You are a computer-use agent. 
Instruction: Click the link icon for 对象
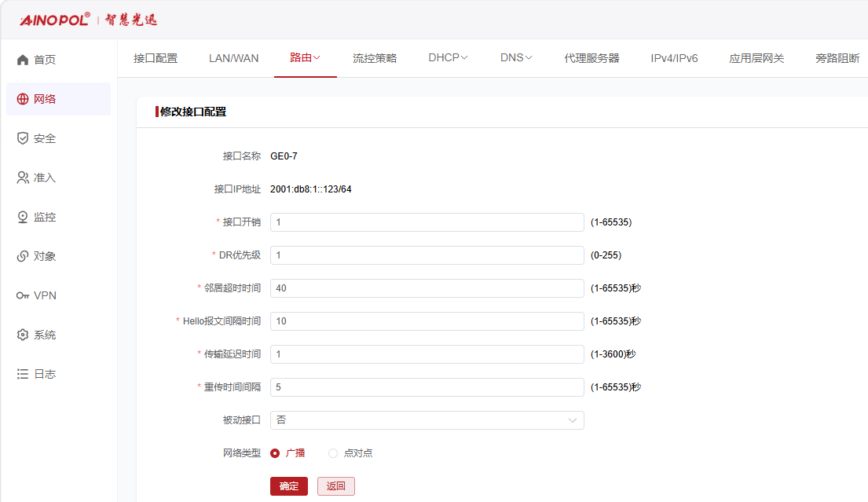(23, 256)
